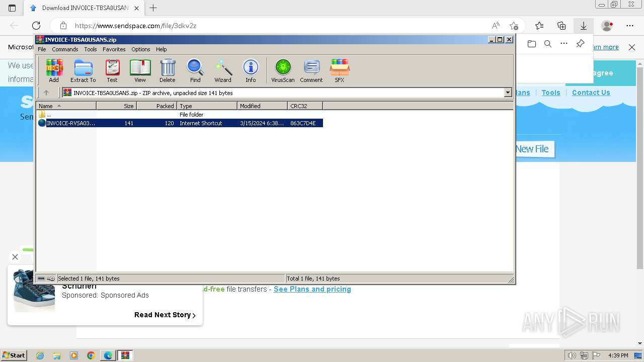Open the Edge Downloads icon
Image resolution: width=644 pixels, height=362 pixels.
tap(584, 26)
